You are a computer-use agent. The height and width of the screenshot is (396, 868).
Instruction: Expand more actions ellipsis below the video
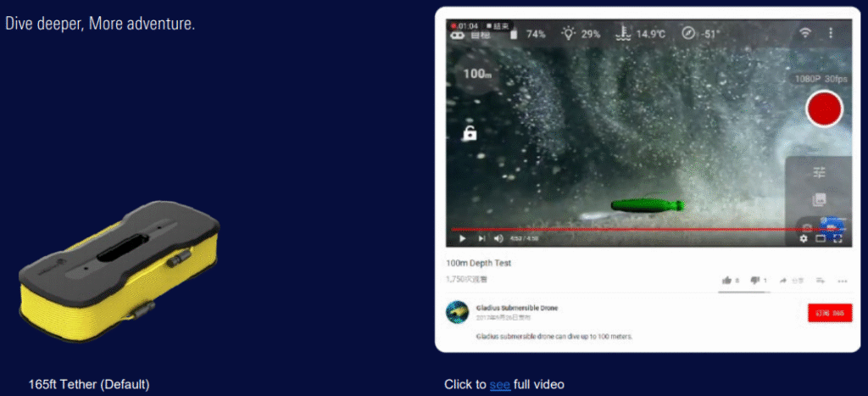(842, 281)
